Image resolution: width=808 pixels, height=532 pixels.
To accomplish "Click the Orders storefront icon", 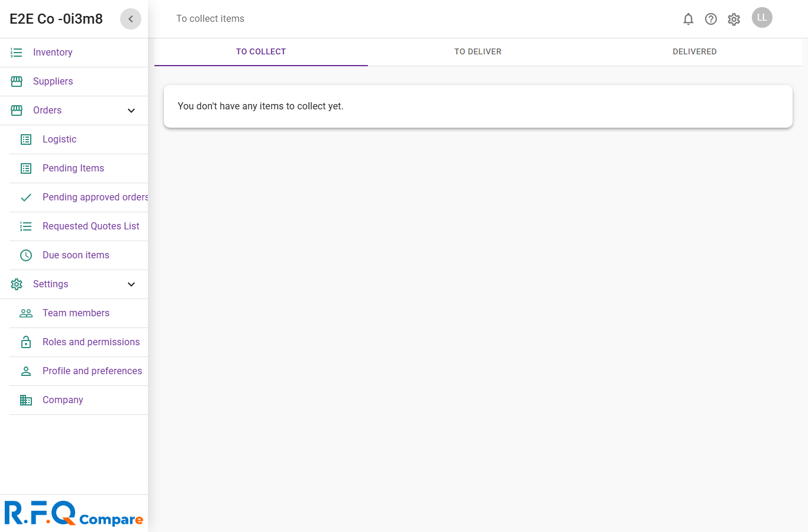I will [x=17, y=111].
